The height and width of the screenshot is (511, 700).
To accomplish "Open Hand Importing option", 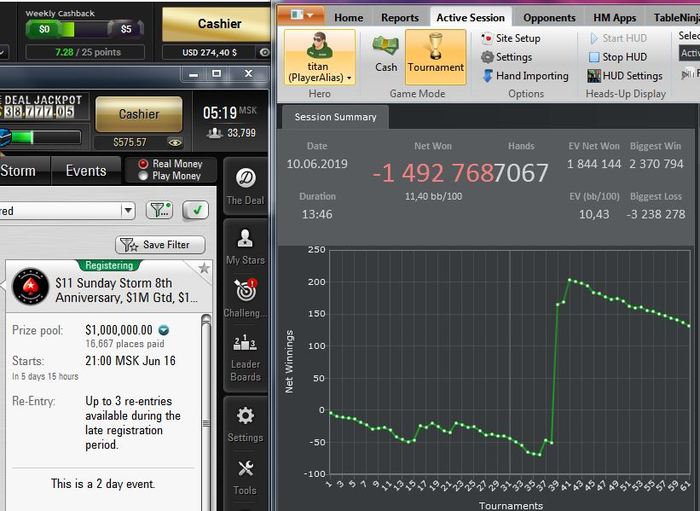I will click(x=525, y=76).
